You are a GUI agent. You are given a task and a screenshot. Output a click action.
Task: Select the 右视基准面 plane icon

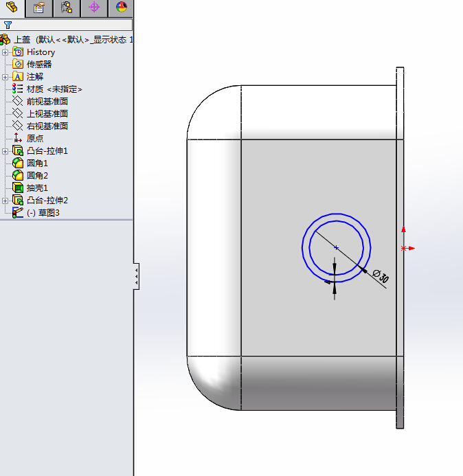pyautogui.click(x=18, y=126)
